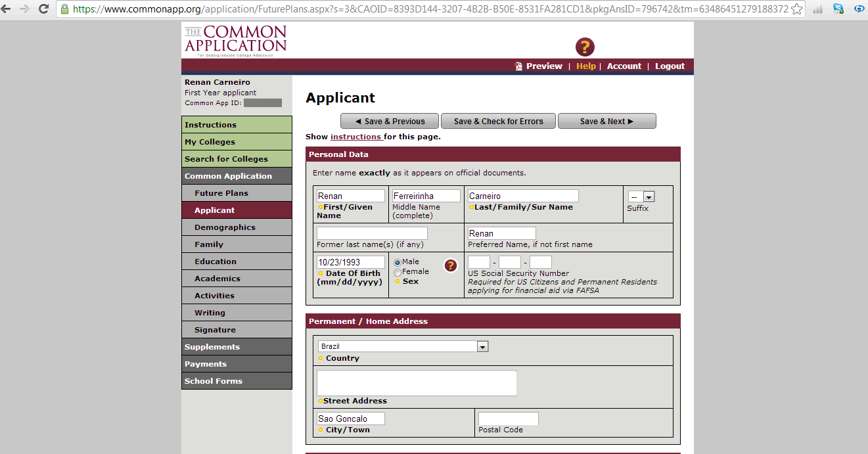Screen dimensions: 868x454
Task: Click the Preview link in header
Action: tap(544, 66)
